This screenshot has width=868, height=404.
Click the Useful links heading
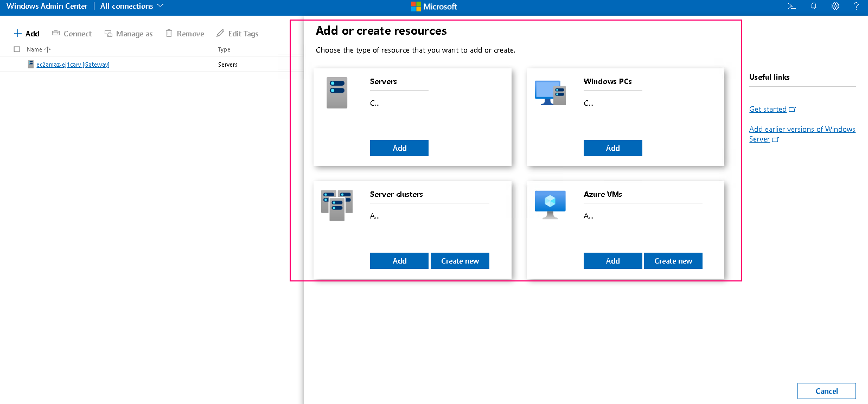pyautogui.click(x=769, y=77)
